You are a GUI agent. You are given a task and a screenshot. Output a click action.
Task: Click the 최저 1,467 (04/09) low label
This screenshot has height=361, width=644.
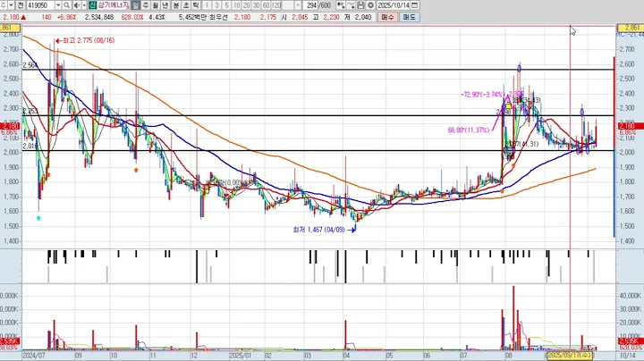(x=324, y=230)
